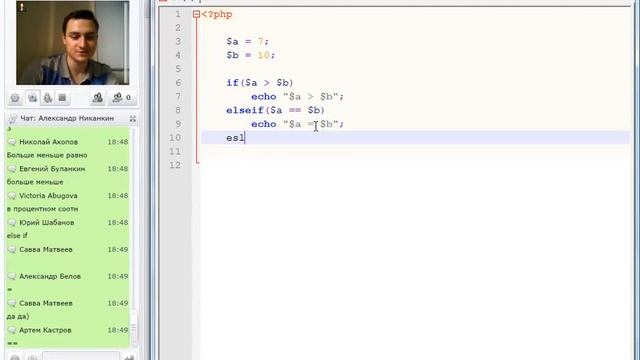The width and height of the screenshot is (640, 360).
Task: Click line number 1 in gutter
Action: (x=178, y=14)
